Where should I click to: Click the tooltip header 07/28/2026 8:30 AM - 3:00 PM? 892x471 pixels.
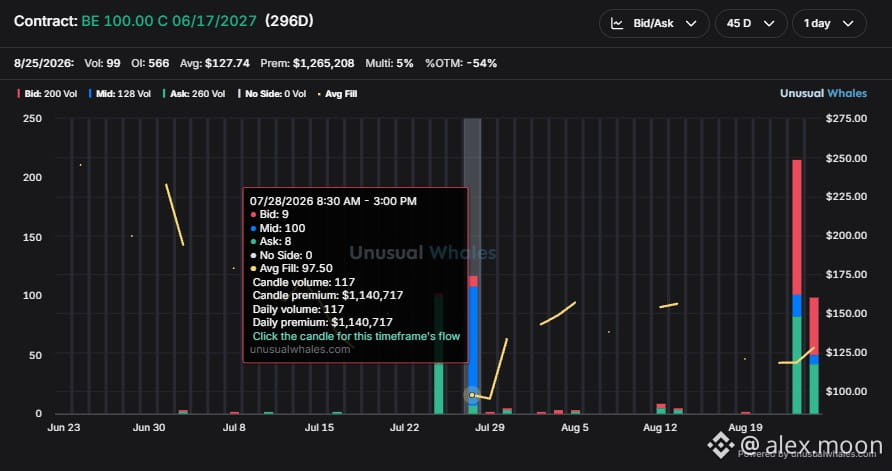pyautogui.click(x=333, y=201)
